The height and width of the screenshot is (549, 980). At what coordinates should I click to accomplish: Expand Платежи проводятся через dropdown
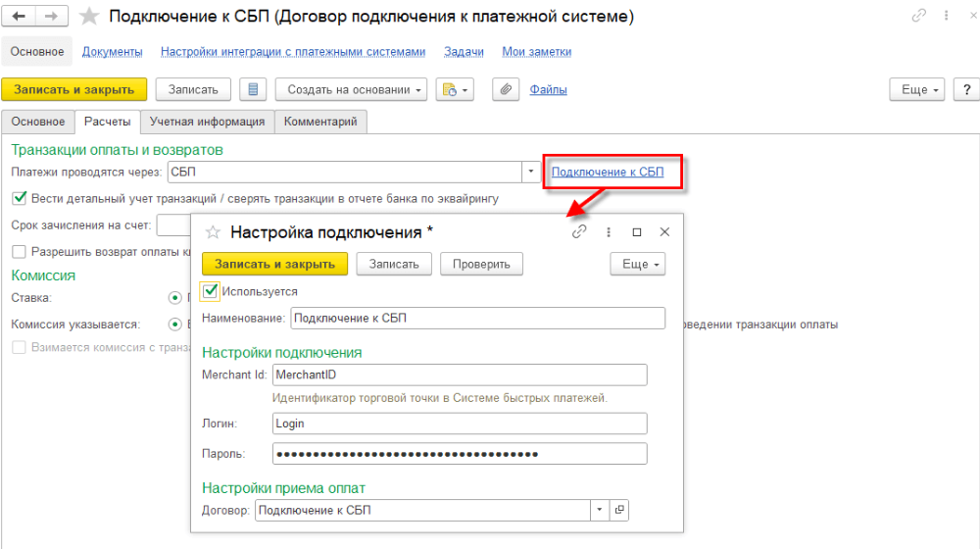(x=531, y=172)
